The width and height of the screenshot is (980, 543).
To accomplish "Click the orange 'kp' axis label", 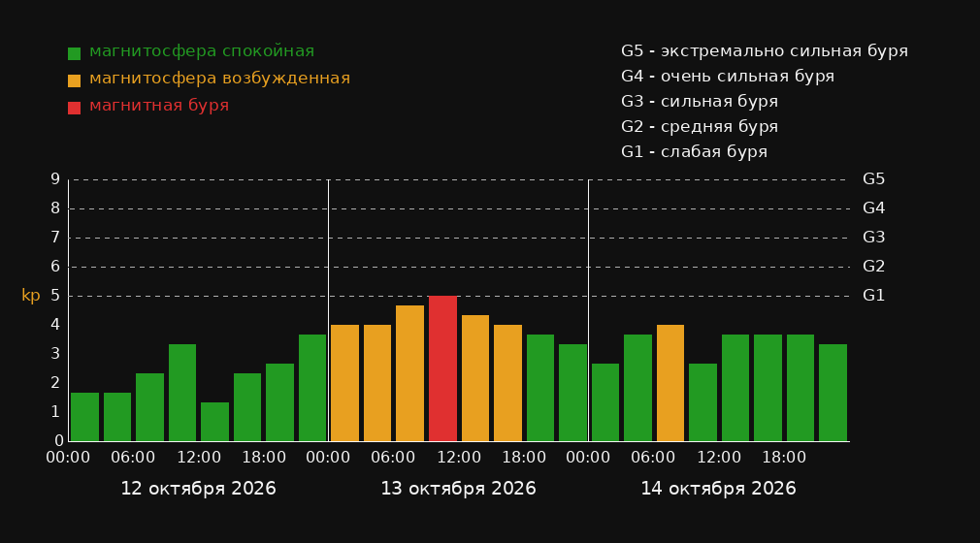I will point(31,296).
